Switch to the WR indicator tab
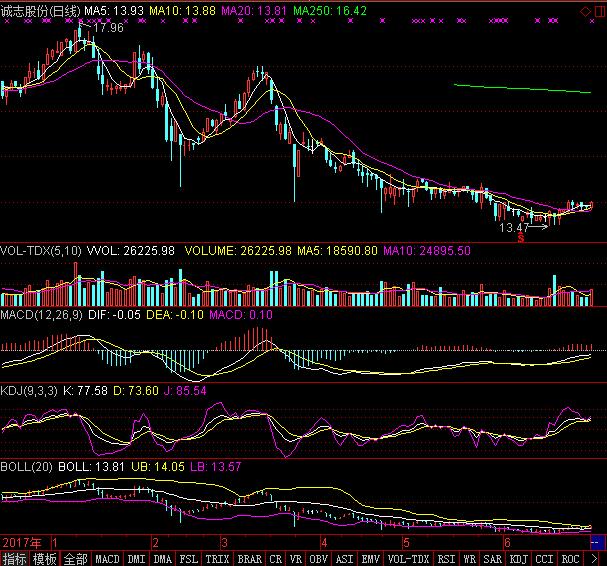The height and width of the screenshot is (566, 607). (x=470, y=559)
